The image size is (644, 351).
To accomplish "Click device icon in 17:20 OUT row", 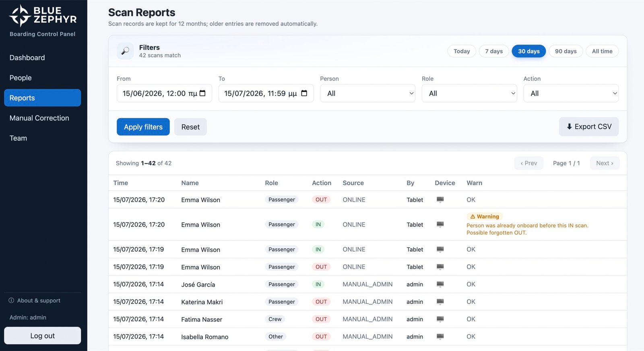I will coord(440,200).
